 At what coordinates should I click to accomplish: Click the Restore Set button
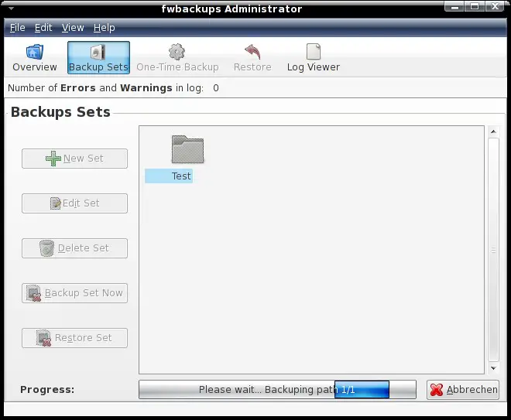pyautogui.click(x=74, y=338)
